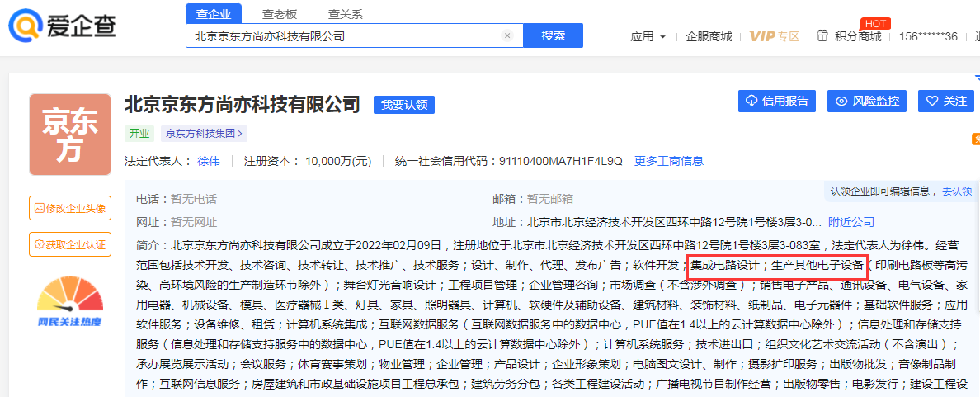Clear the search box text
This screenshot has height=397, width=980.
pos(507,35)
